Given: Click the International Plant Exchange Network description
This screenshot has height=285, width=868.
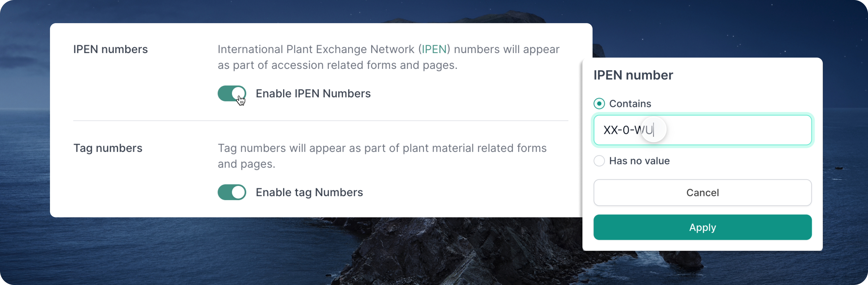Looking at the screenshot, I should tap(388, 57).
